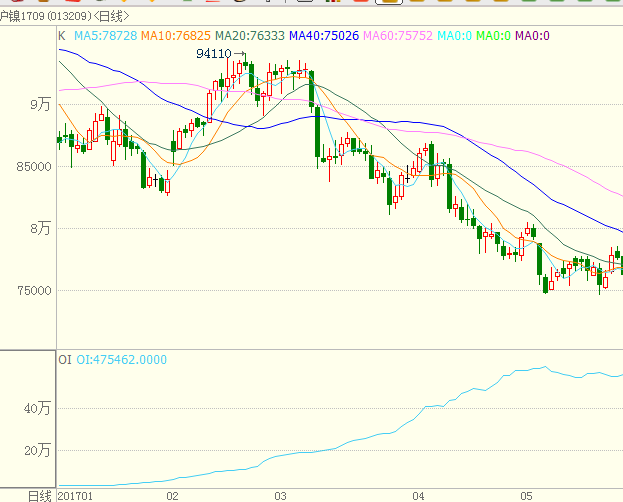
Task: Click the 20万 open interest axis label
Action: click(37, 450)
